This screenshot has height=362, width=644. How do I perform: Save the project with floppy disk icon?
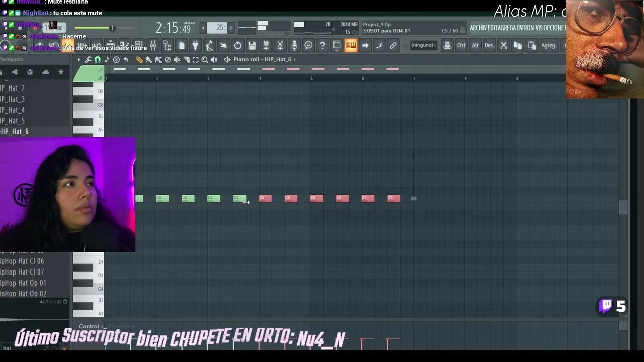click(252, 46)
